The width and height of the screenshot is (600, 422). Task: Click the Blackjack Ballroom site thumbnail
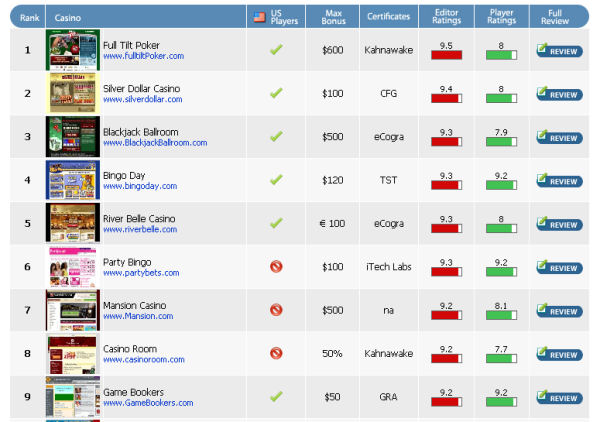pyautogui.click(x=73, y=137)
